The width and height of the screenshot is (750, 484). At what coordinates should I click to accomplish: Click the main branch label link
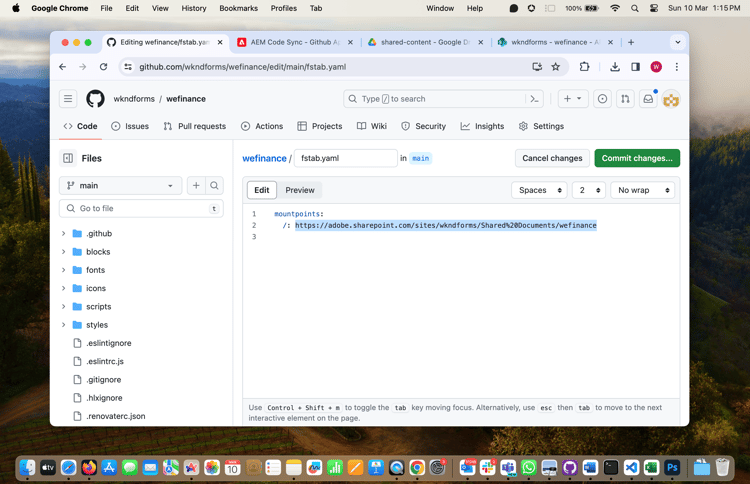point(421,158)
